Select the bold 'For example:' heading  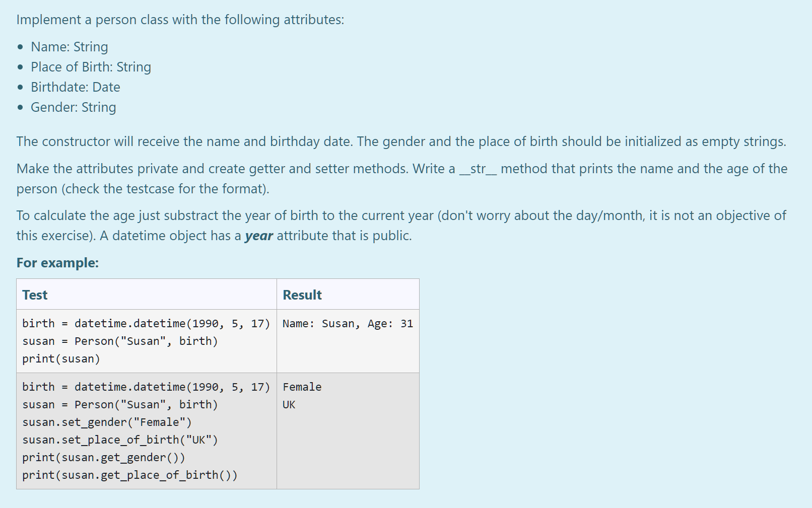point(57,262)
